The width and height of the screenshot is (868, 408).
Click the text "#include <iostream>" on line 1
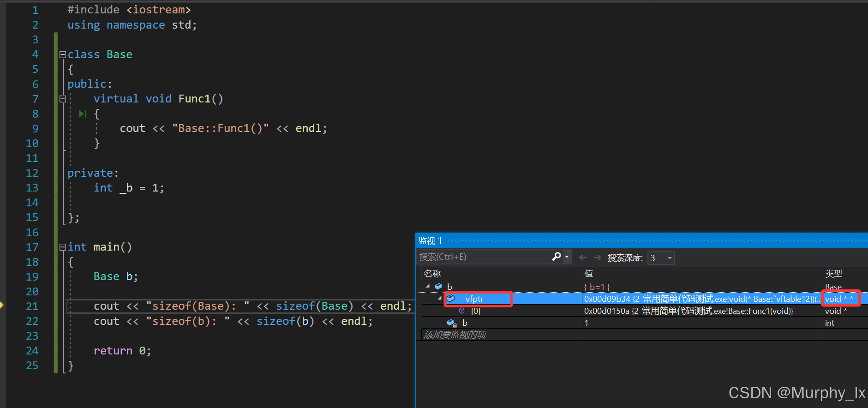(x=129, y=10)
